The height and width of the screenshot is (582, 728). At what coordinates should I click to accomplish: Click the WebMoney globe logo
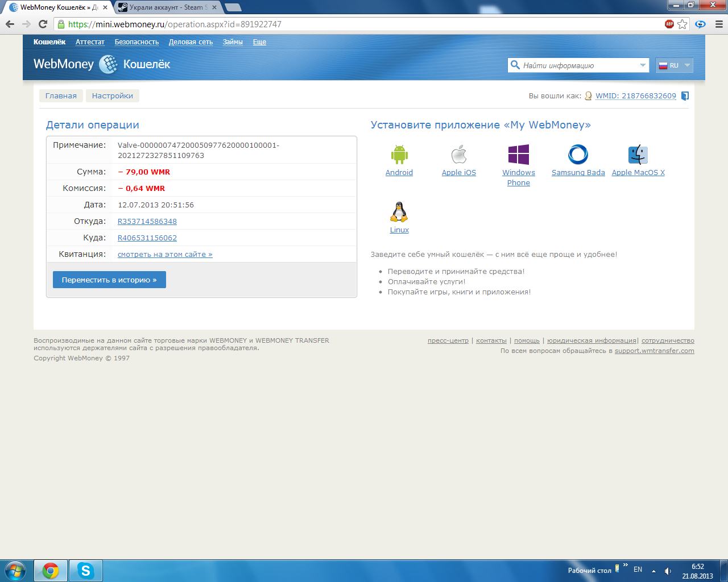pos(108,64)
